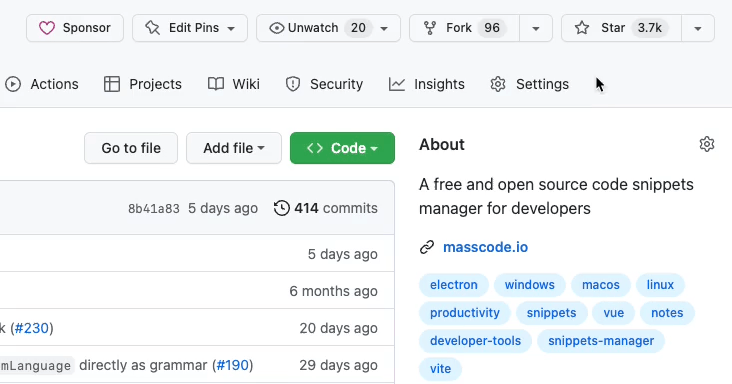Click the Fork repository icon
This screenshot has height=384, width=732.
(x=429, y=28)
